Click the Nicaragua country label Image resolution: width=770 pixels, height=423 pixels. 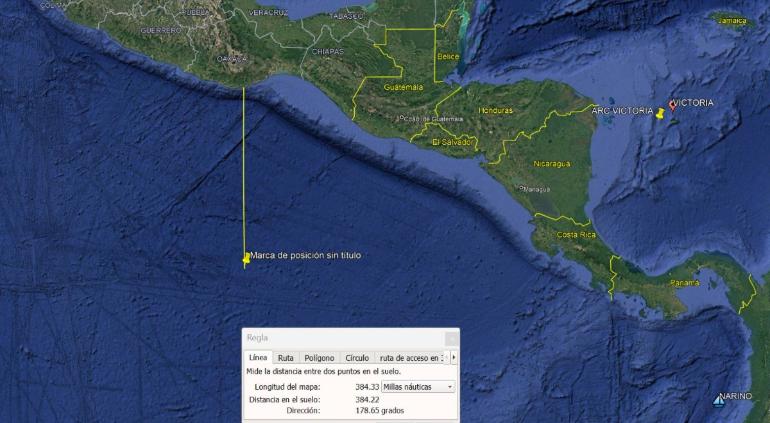click(551, 163)
